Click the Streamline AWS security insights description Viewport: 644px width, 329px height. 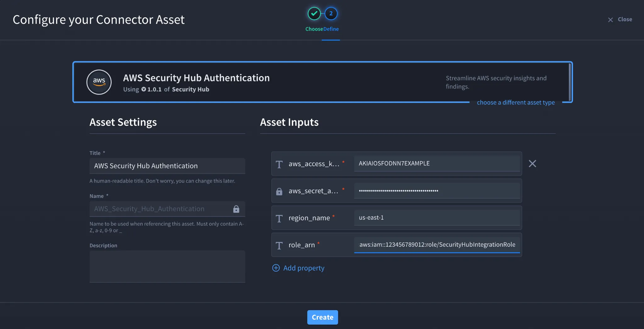496,82
